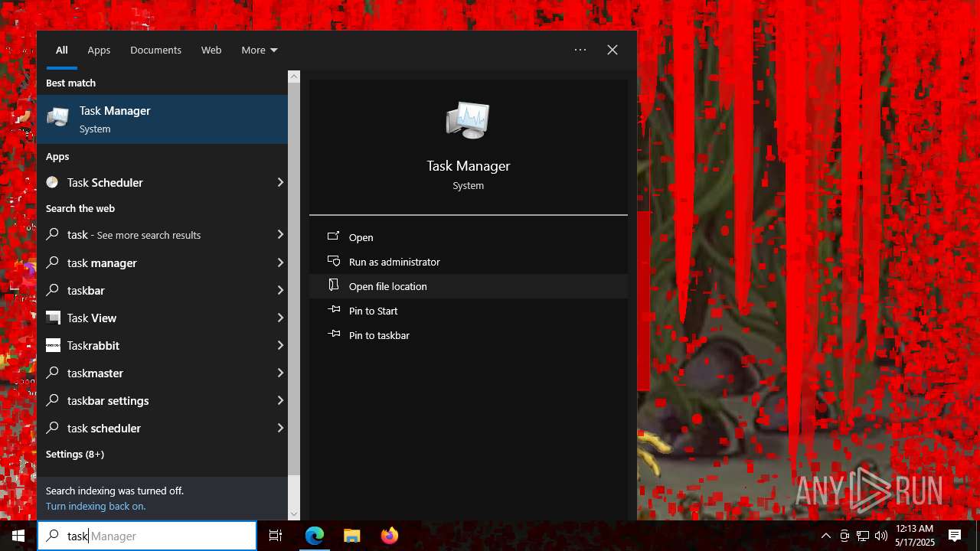Click the results scrollbar down arrow
The width and height of the screenshot is (980, 551).
294,514
